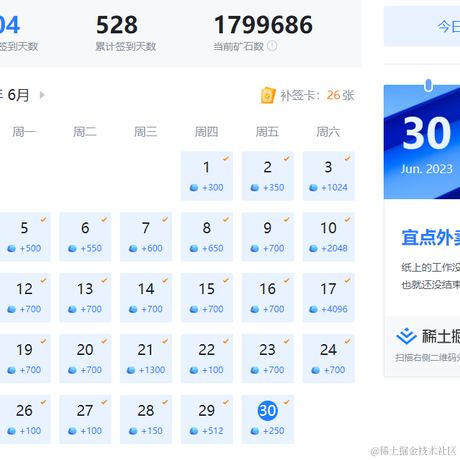Select June 2 cell with +350
Image resolution: width=460 pixels, height=460 pixels.
click(268, 176)
